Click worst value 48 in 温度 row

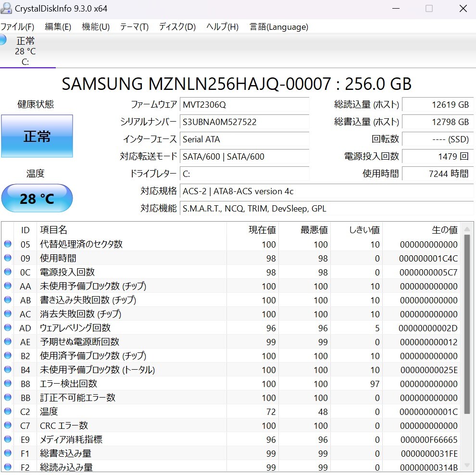coord(323,412)
